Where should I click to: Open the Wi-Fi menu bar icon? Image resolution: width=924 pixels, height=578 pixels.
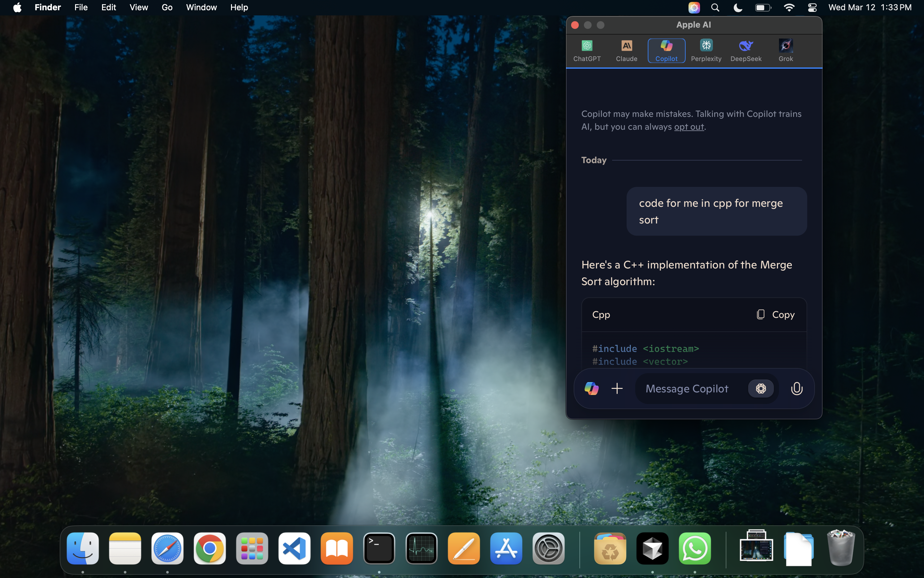pyautogui.click(x=789, y=8)
